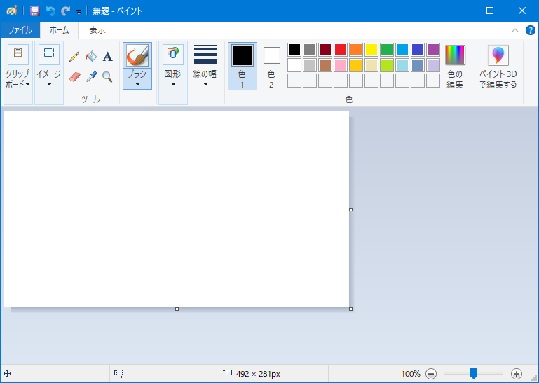Viewport: 539px width, 383px height.
Task: Pick the blue-gray color swatch
Action: click(418, 65)
